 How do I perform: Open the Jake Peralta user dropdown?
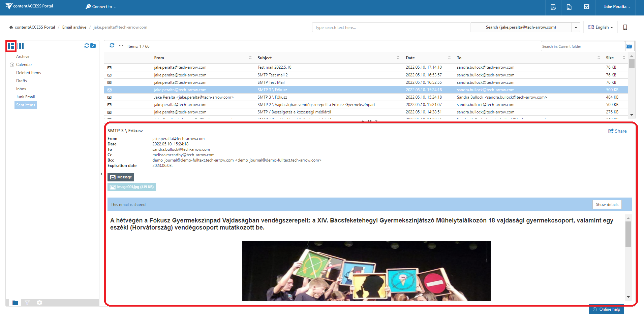tap(617, 7)
